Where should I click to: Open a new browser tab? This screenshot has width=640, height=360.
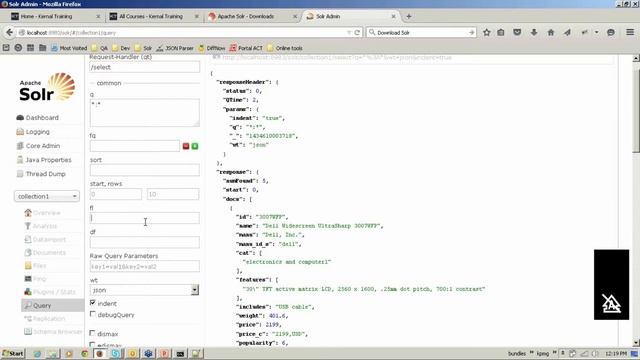[409, 16]
